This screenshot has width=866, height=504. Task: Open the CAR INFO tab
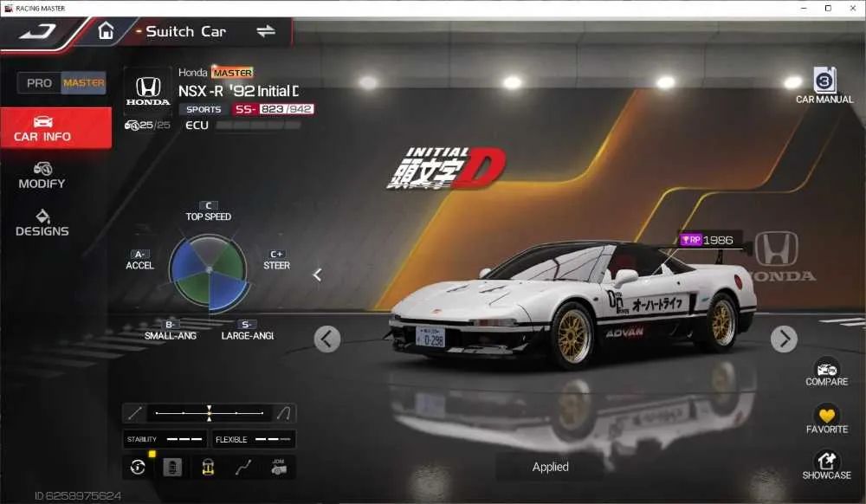[55, 128]
